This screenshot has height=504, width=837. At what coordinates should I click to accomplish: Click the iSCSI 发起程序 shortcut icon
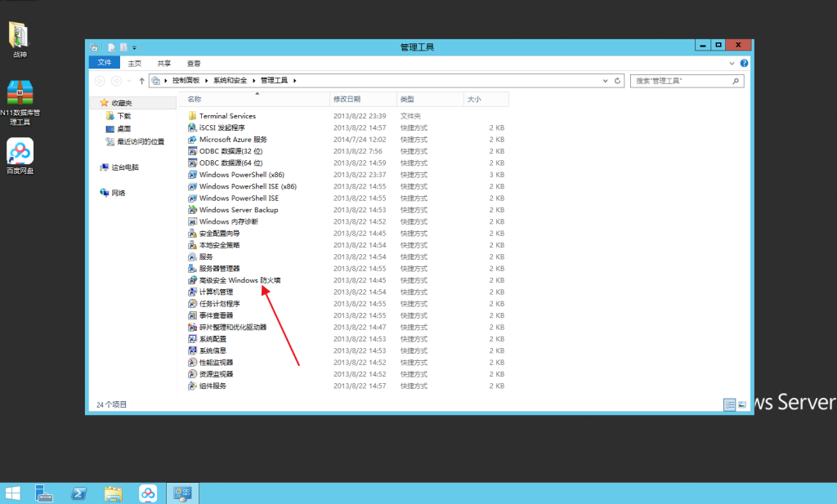click(192, 127)
